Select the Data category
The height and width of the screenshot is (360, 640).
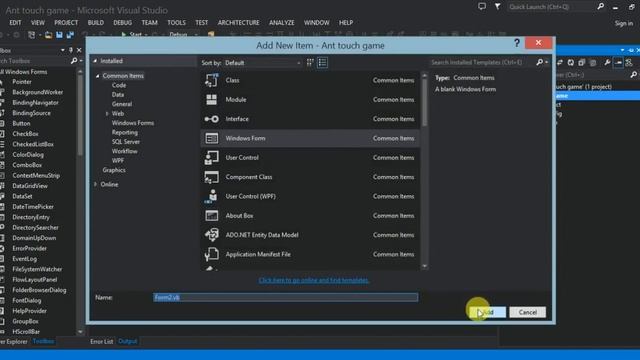[118, 95]
